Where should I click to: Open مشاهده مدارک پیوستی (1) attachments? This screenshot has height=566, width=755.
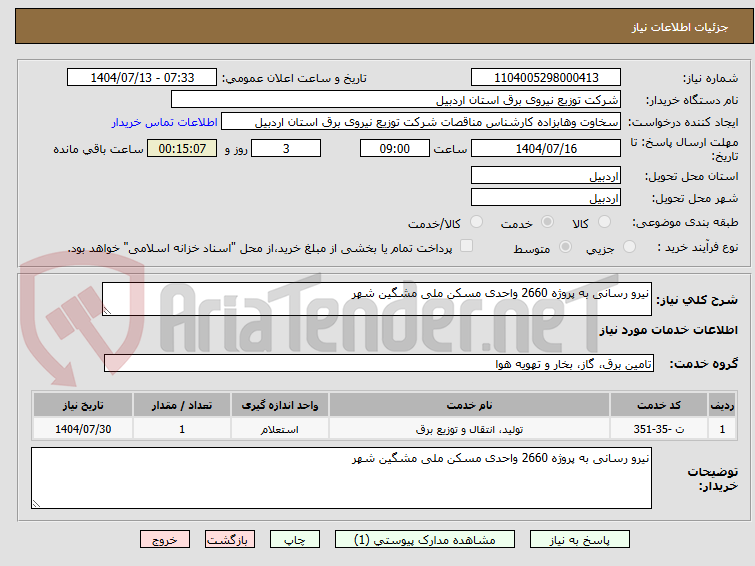pos(424,540)
